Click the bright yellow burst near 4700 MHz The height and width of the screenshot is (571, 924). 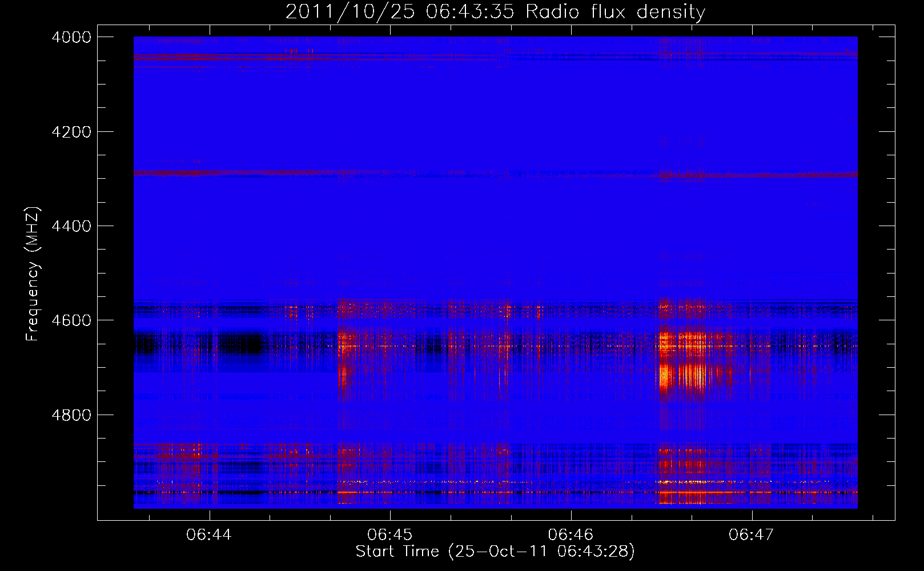click(x=683, y=376)
